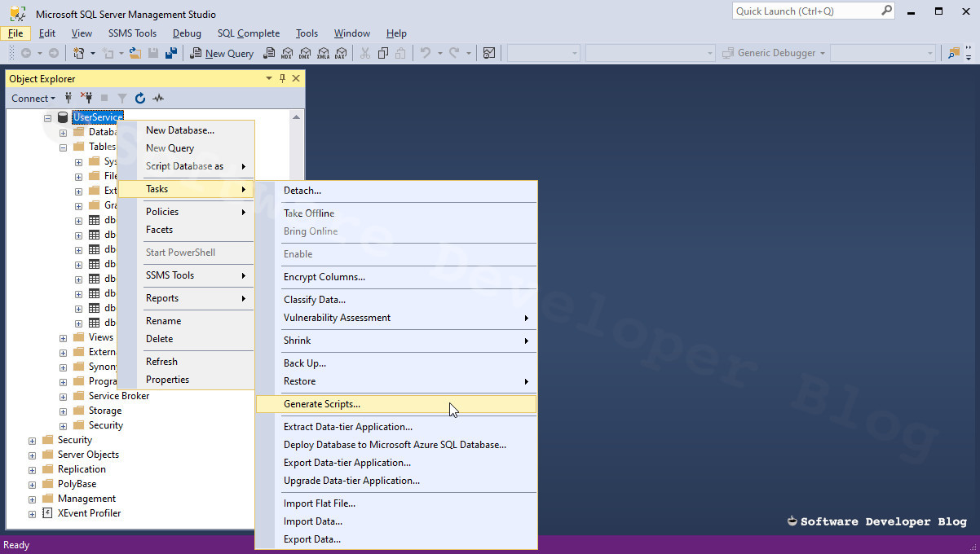Viewport: 980px width, 554px height.
Task: Open Script Database as submenu
Action: coord(186,166)
